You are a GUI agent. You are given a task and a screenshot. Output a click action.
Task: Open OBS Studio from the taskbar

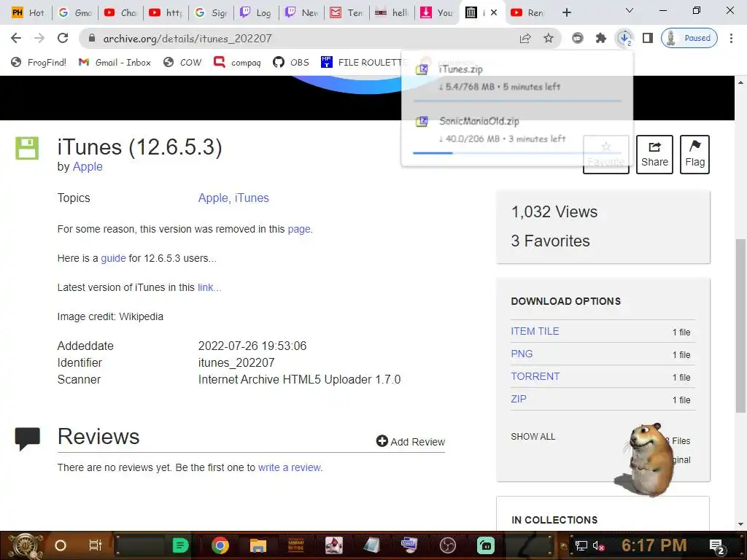point(447,545)
